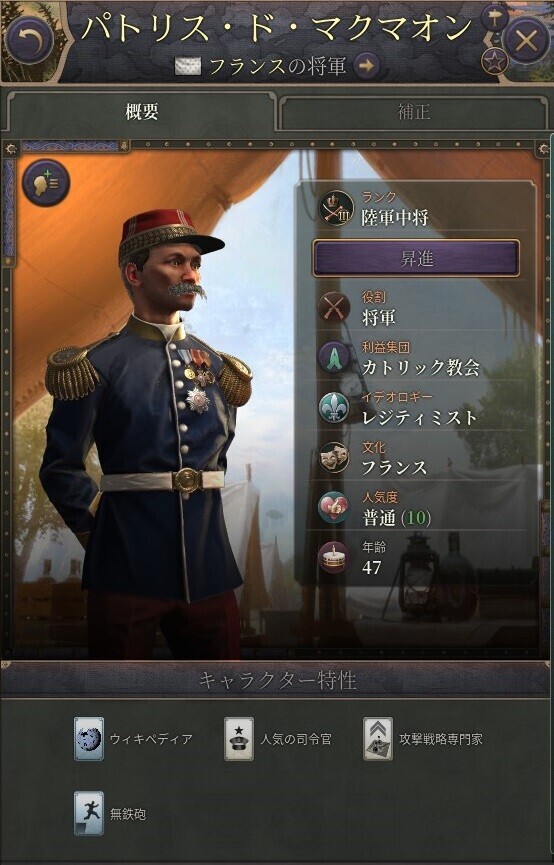Image resolution: width=554 pixels, height=865 pixels.
Task: Click the popularity heart icon
Action: click(x=334, y=508)
